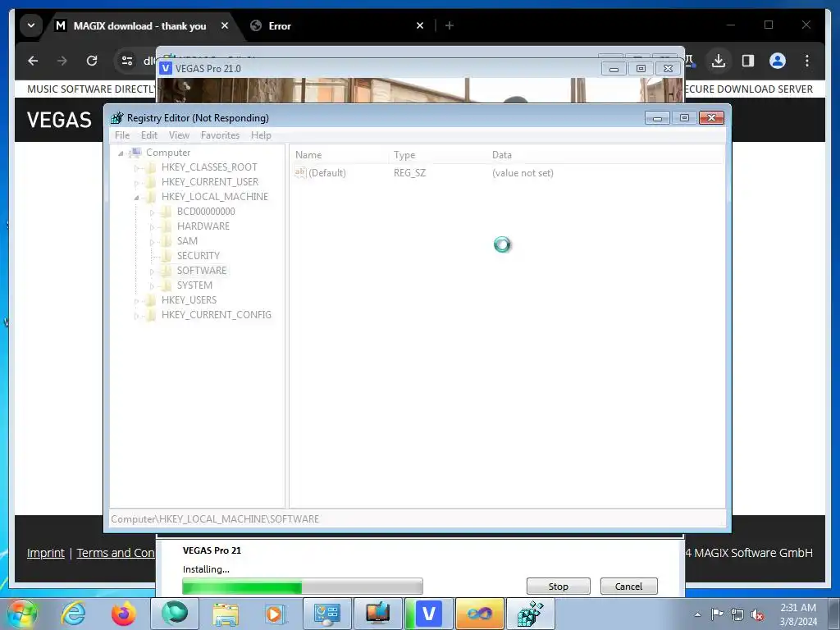
Task: Expand HKEY_CLASSES_ROOT arrow
Action: [136, 168]
